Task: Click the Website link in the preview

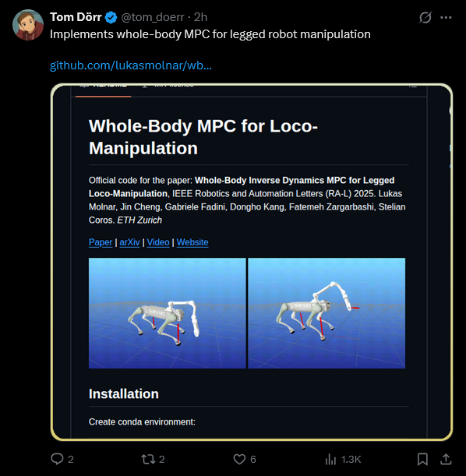Action: (x=192, y=242)
